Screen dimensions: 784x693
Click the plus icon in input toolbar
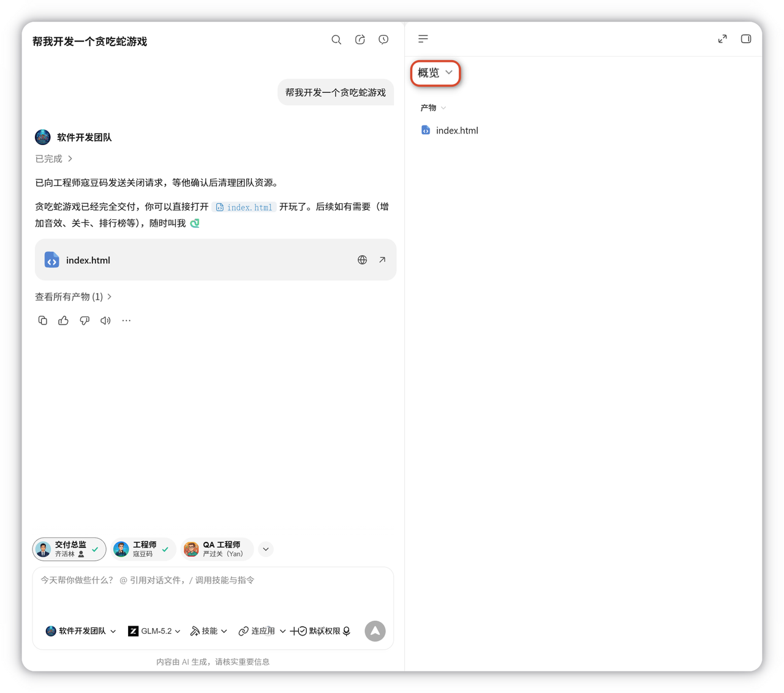(293, 631)
